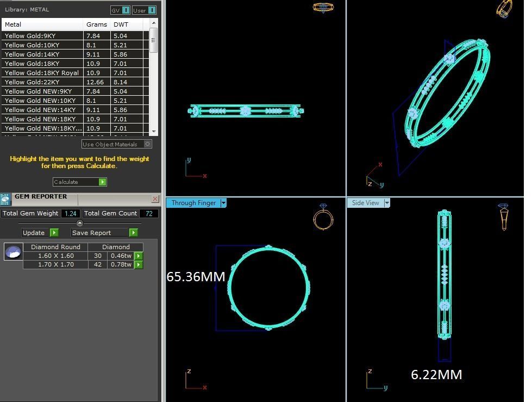Select Yellow Gold NEW:18KY row
The height and width of the screenshot is (402, 532).
point(76,119)
